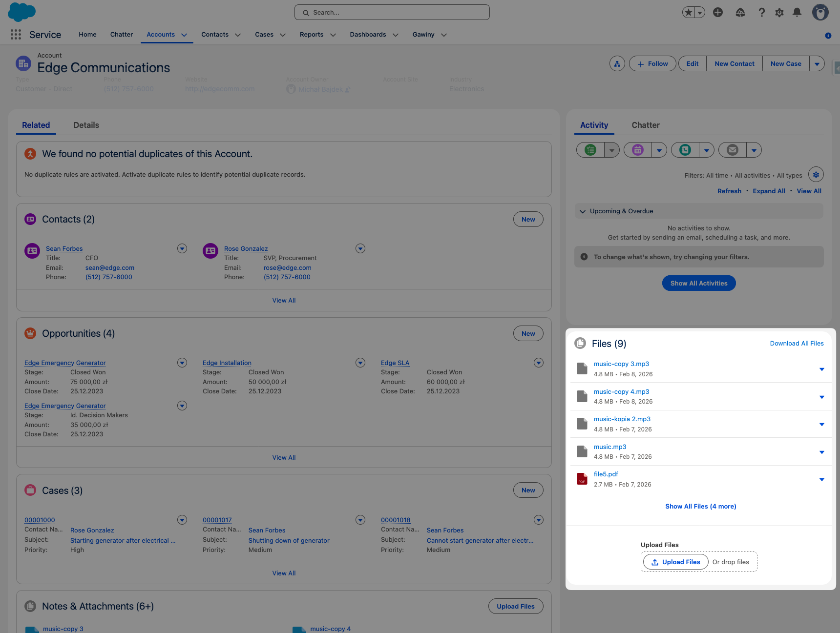Compose an email via the envelope icon
The height and width of the screenshot is (633, 840).
pyautogui.click(x=732, y=150)
